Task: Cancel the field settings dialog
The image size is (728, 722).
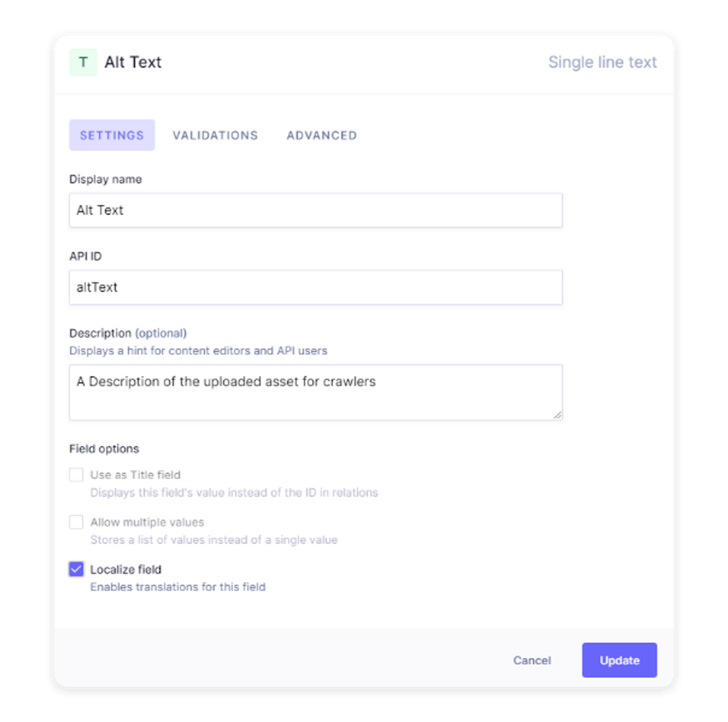Action: [532, 660]
